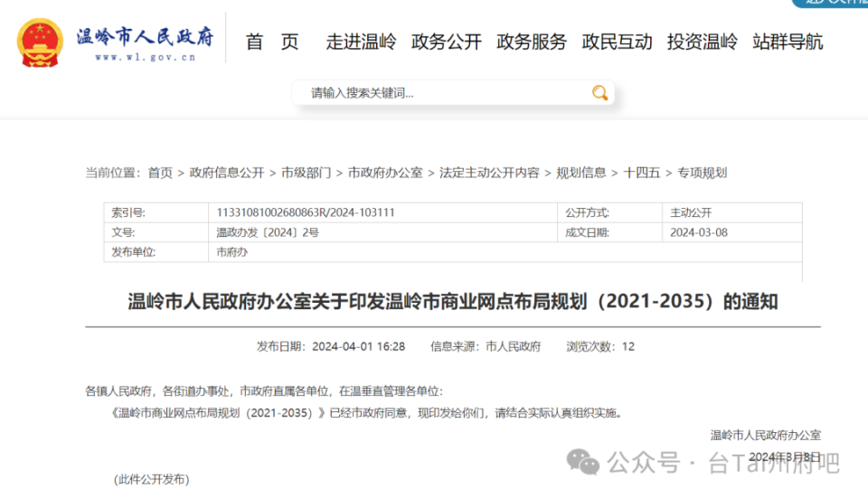Viewport: 868px width, 498px height.
Task: Click the signature 温岭市人民政府办公室
Action: coord(766,436)
